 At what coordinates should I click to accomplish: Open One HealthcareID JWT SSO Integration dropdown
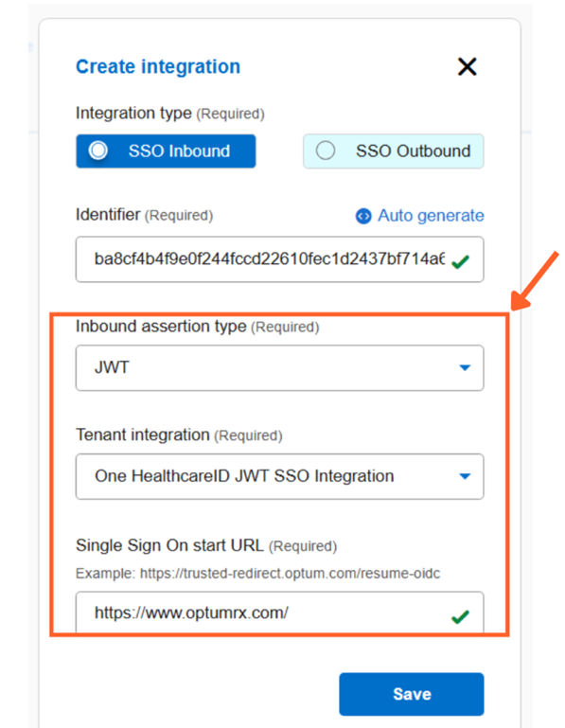pos(279,476)
